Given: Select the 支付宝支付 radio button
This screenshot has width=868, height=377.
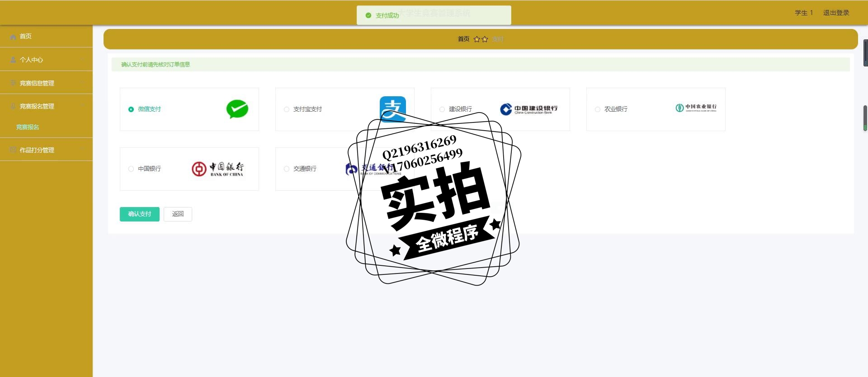Looking at the screenshot, I should (x=287, y=109).
